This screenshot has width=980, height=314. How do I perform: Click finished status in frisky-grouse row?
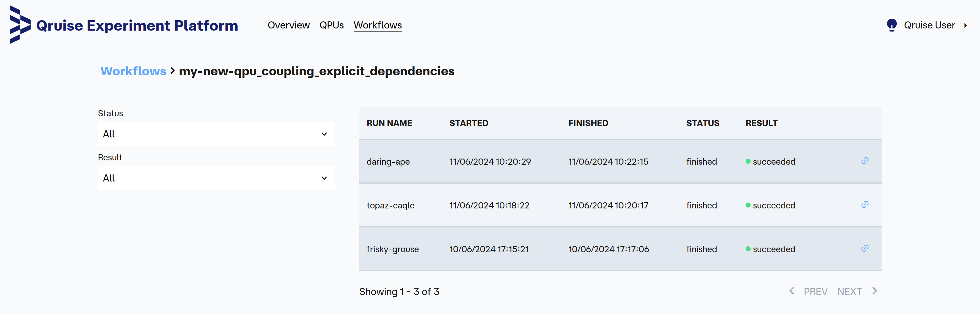click(702, 249)
